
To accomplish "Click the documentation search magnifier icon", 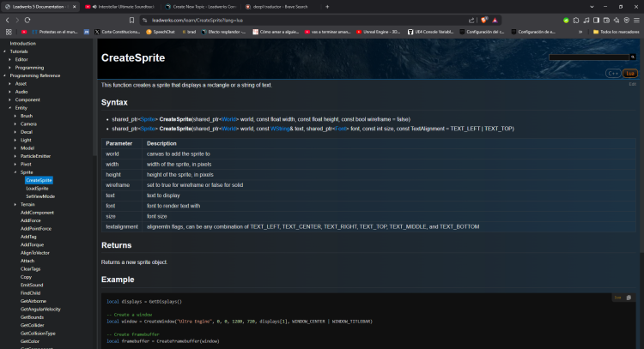I will click(631, 57).
